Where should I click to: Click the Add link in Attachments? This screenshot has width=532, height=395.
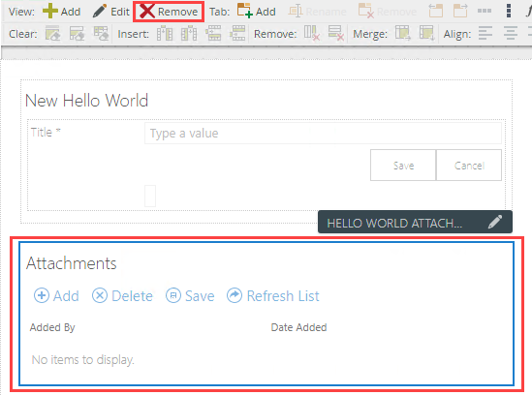tap(56, 295)
